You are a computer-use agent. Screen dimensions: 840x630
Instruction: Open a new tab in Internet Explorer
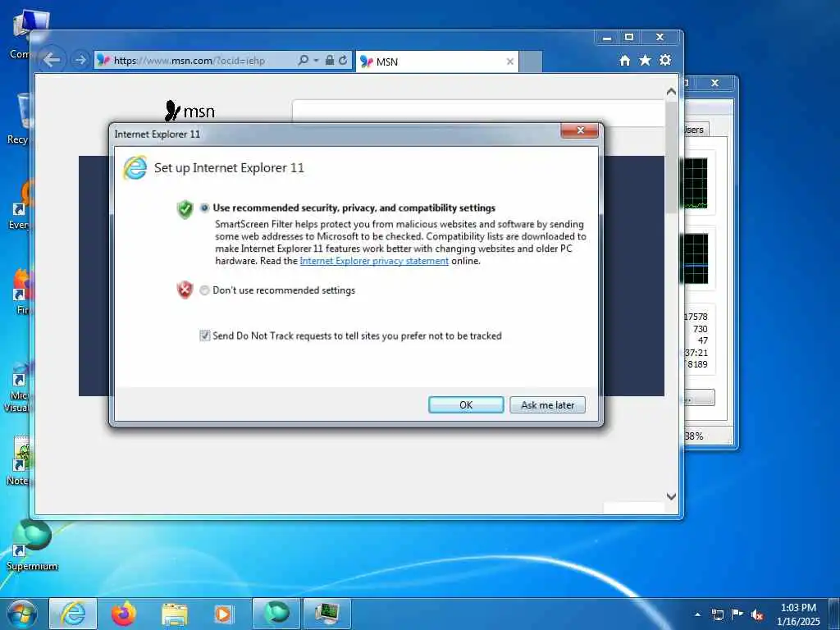click(531, 62)
